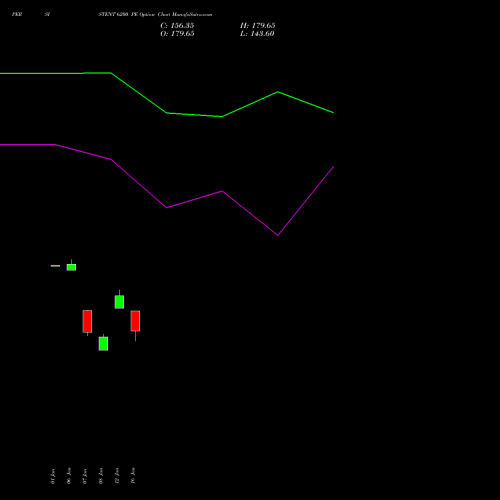500x500 pixels.
Task: Click the 12 Jan date label
Action: pos(117,476)
